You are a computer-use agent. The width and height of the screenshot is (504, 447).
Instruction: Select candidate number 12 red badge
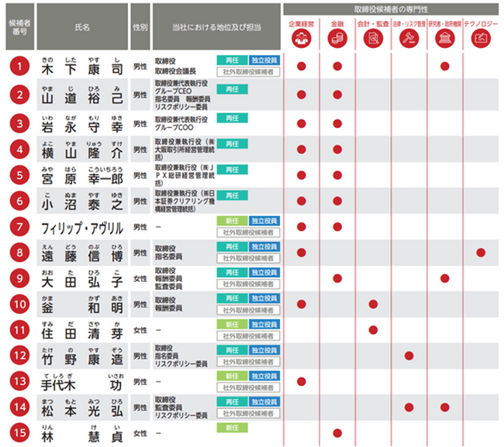(19, 356)
